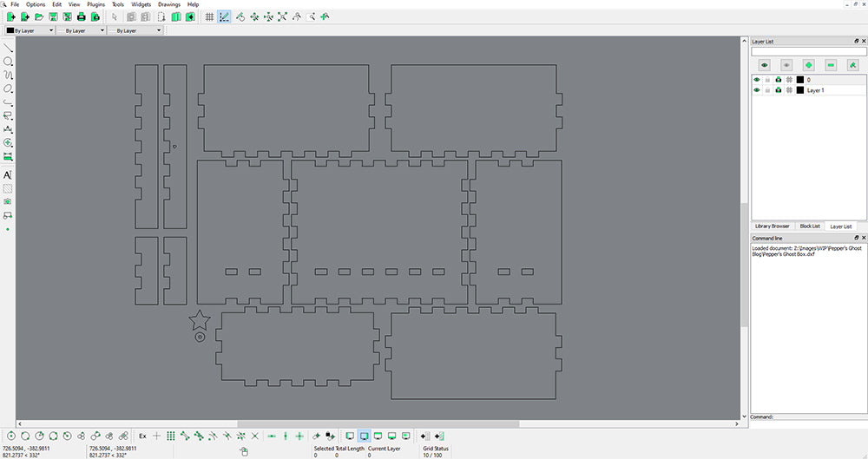
Task: Click the Remove layer minus icon
Action: coord(831,65)
